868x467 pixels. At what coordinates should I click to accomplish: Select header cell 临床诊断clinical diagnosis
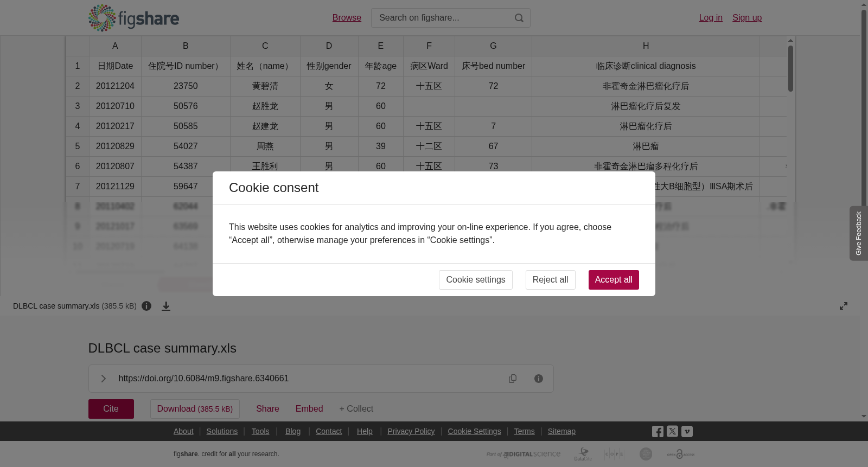(646, 66)
